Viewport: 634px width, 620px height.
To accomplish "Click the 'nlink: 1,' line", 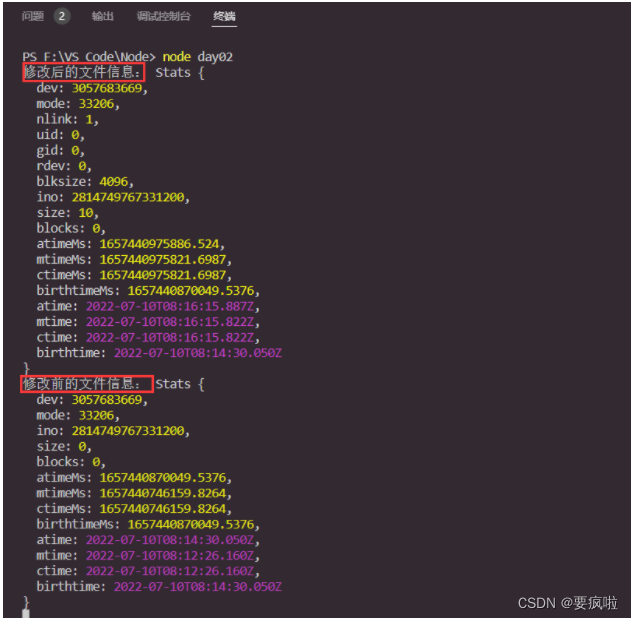I will pyautogui.click(x=67, y=119).
